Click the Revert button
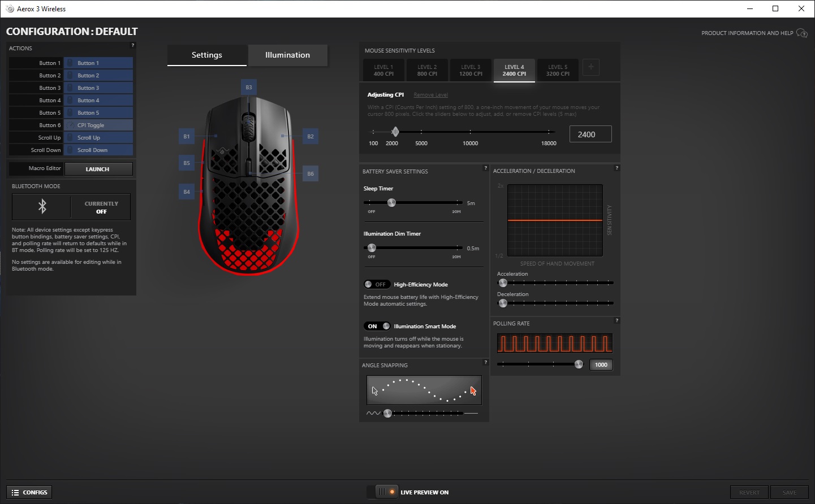 [749, 492]
